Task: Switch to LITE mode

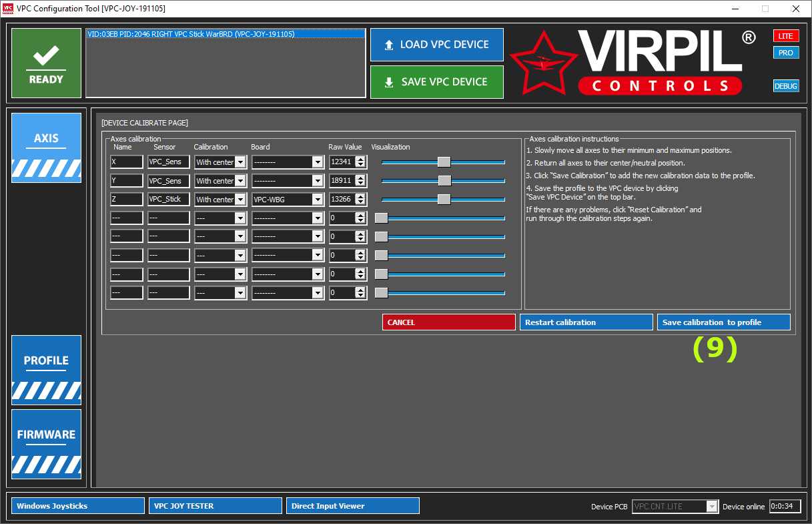Action: click(786, 36)
